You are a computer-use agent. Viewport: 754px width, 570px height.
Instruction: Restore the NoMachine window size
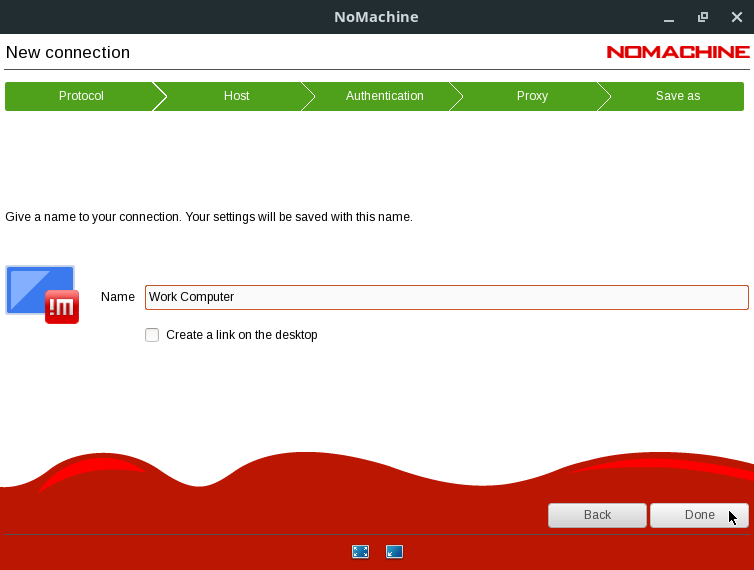point(703,17)
